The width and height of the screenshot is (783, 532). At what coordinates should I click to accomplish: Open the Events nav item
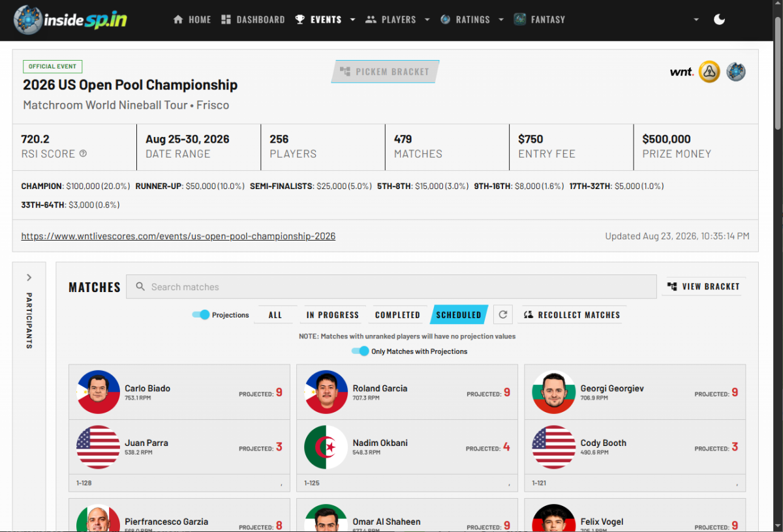click(318, 20)
